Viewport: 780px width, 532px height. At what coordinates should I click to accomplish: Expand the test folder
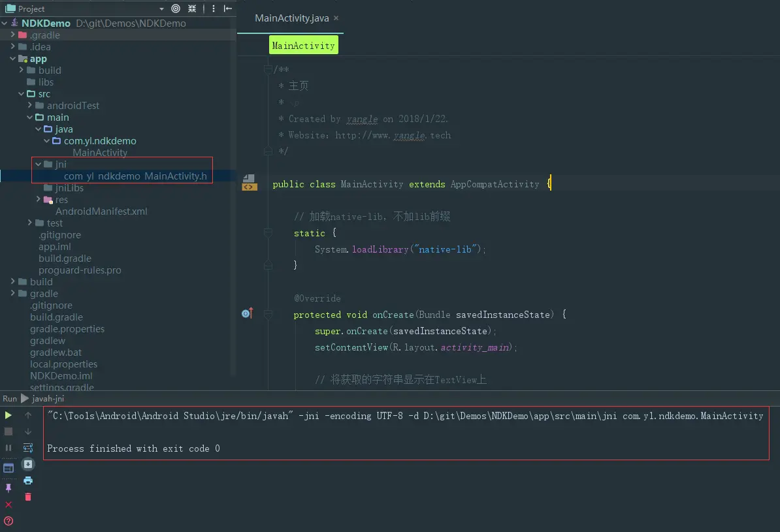pyautogui.click(x=30, y=223)
